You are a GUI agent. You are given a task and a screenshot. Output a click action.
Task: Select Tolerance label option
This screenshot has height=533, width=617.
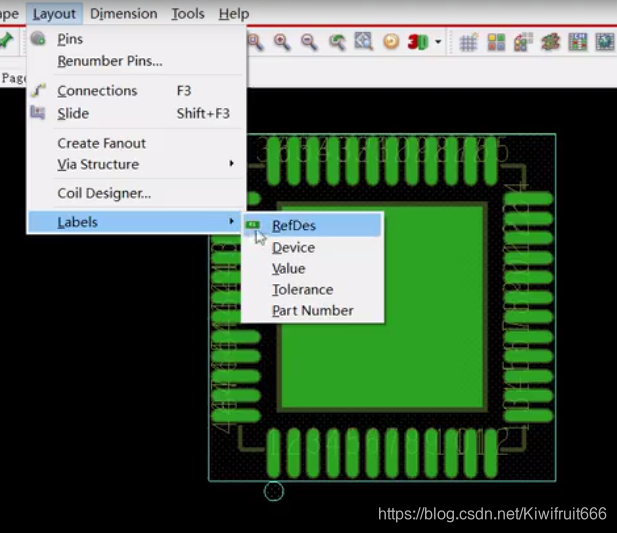312,290
